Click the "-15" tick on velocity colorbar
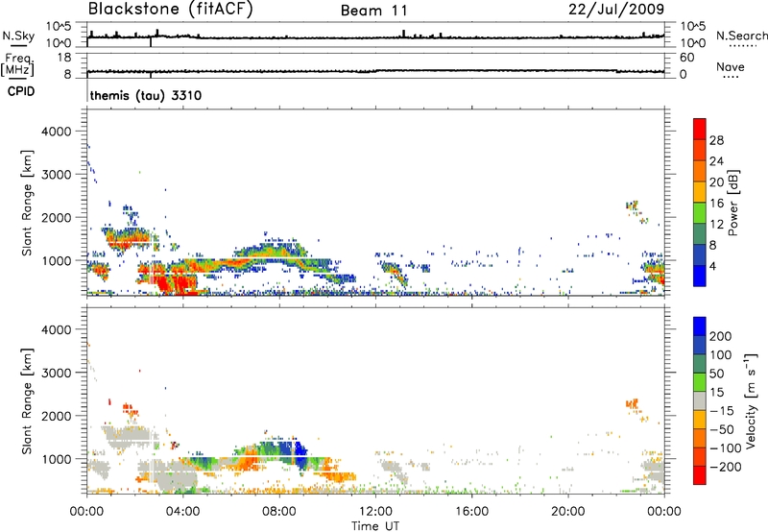Viewport: 768px width, 532px height. pos(722,411)
